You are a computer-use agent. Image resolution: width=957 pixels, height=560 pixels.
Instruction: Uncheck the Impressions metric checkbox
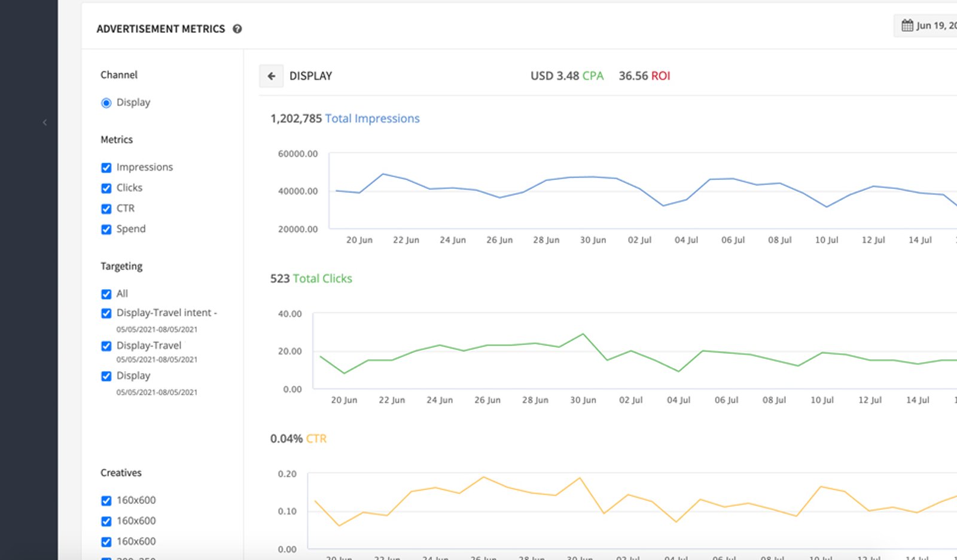tap(106, 167)
